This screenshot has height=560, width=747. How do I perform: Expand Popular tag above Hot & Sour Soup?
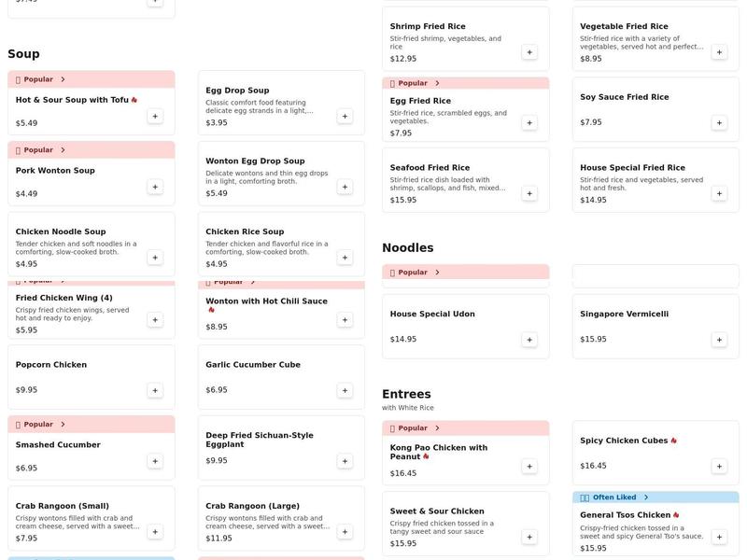coord(63,79)
